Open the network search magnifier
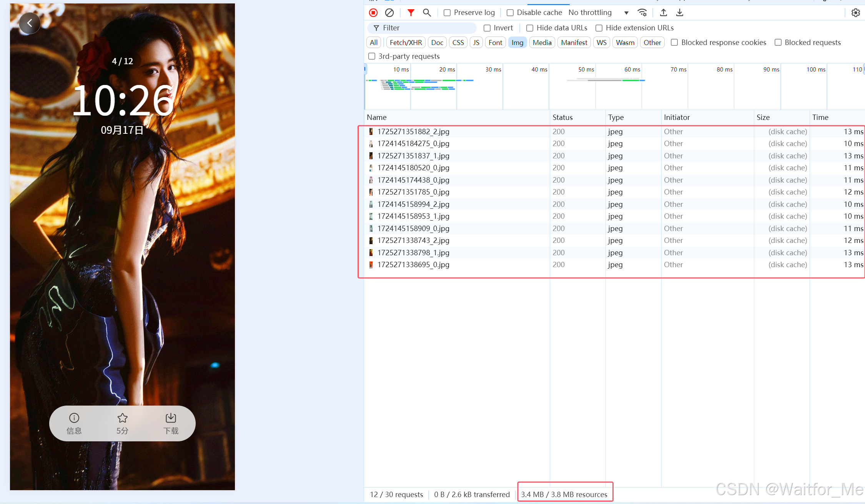Viewport: 865px width, 504px height. pos(427,13)
